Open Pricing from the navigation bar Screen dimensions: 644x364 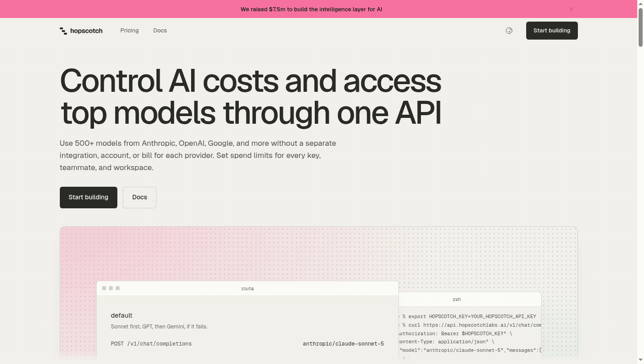point(130,31)
